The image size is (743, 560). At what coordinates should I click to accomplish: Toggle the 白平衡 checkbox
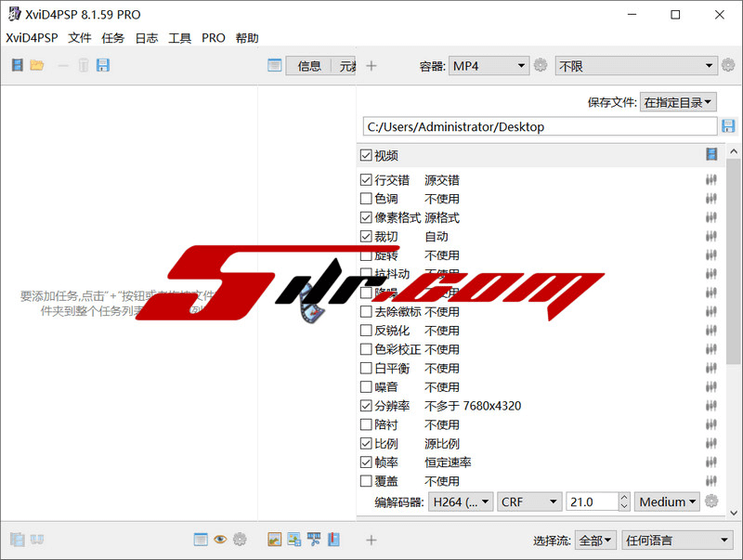(x=366, y=369)
